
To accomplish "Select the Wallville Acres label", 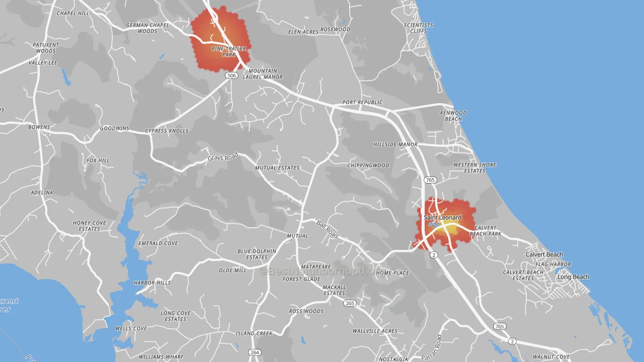I will 375,331.
